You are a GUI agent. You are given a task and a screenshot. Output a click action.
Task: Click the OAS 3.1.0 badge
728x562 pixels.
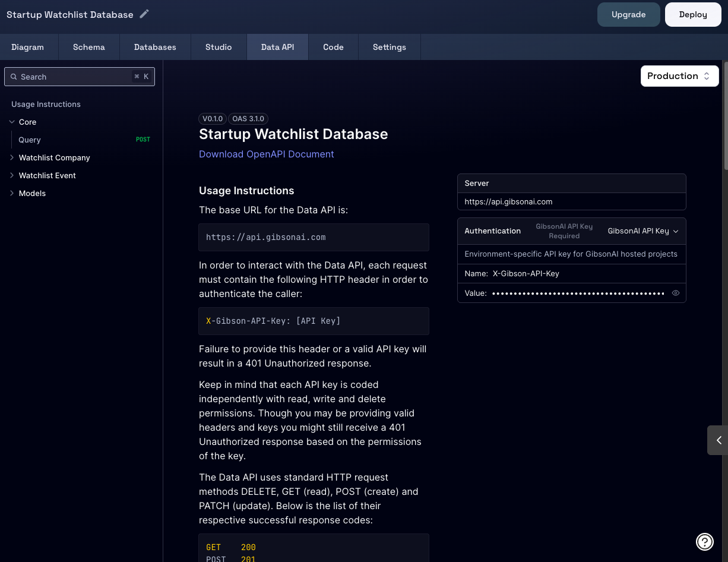coord(248,119)
